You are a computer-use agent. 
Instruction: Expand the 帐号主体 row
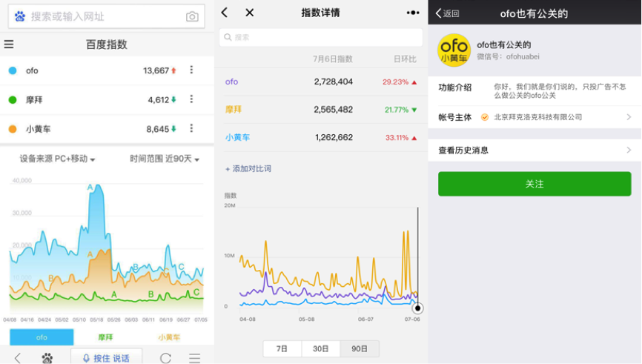534,117
